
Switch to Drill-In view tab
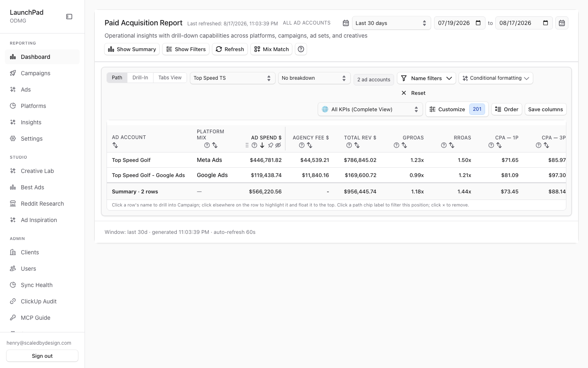pos(140,78)
